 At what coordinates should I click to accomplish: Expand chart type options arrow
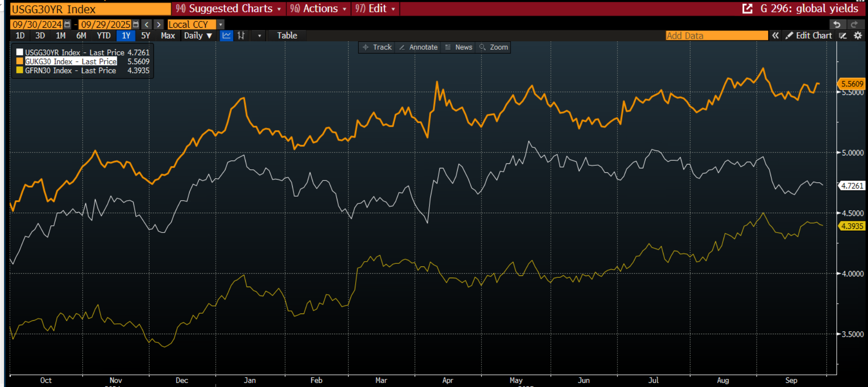(x=260, y=35)
